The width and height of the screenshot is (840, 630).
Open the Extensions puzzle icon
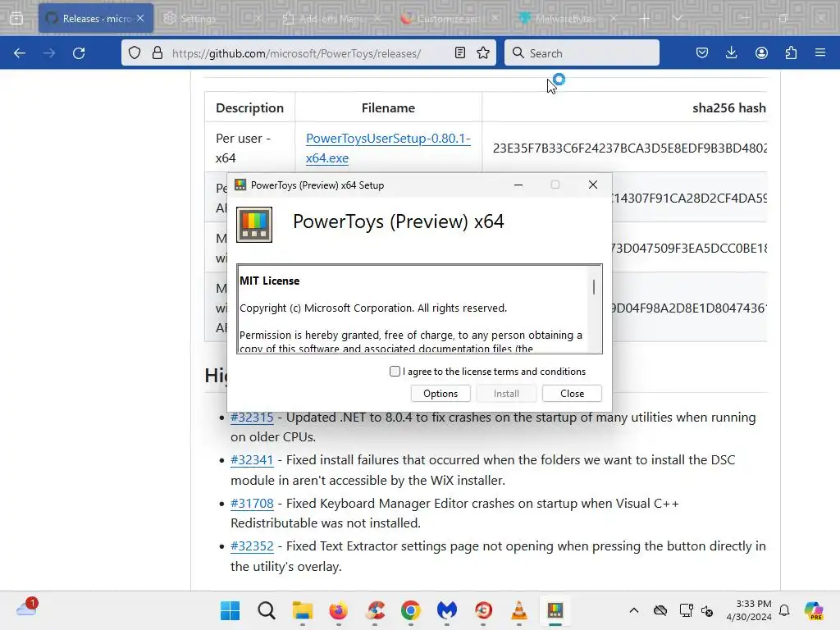point(791,53)
